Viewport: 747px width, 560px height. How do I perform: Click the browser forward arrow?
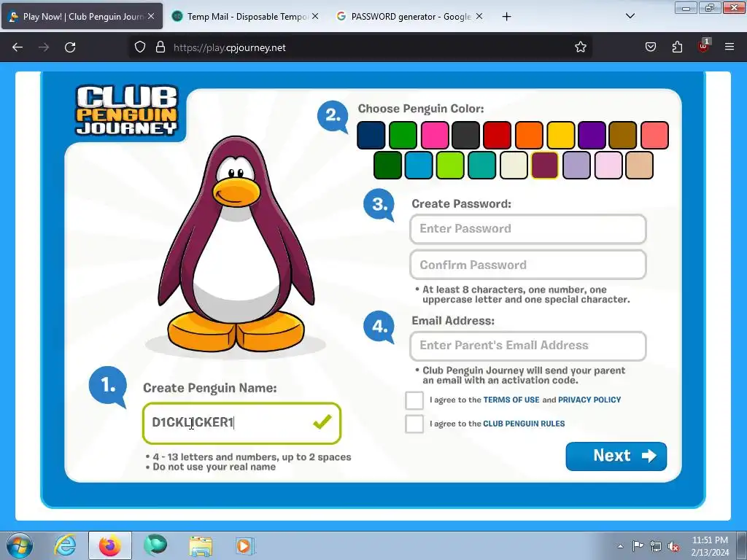(x=44, y=47)
